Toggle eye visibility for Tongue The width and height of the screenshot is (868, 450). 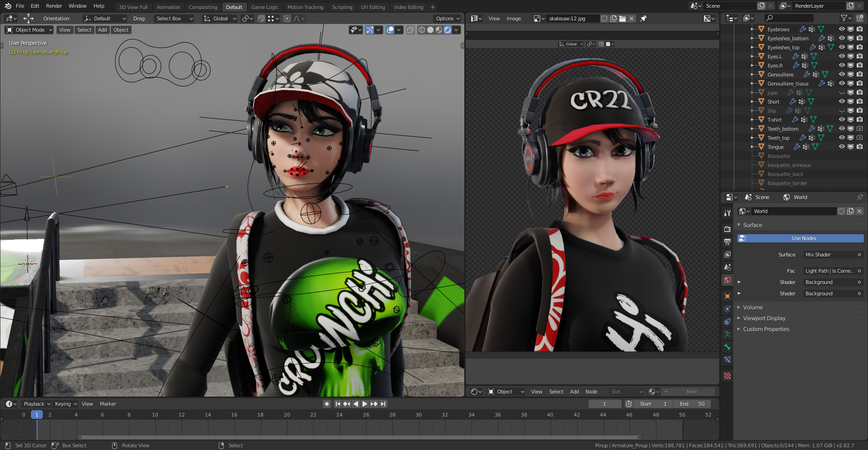point(842,147)
